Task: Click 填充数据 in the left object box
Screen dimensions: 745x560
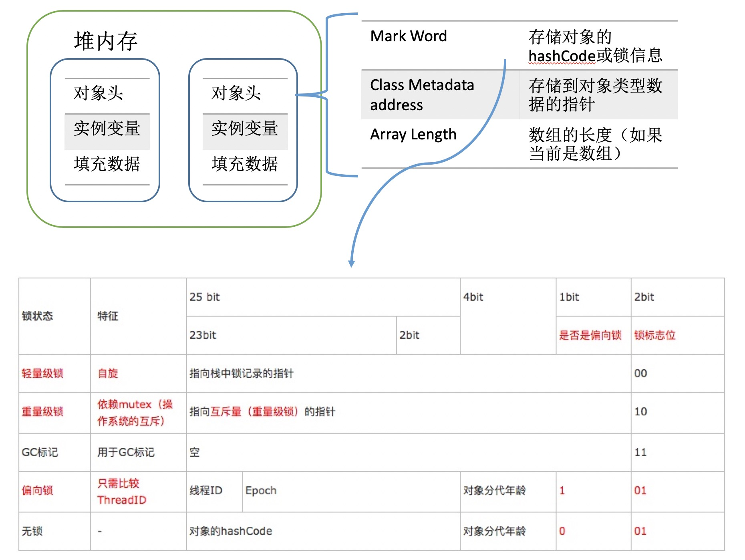Action: (x=107, y=164)
